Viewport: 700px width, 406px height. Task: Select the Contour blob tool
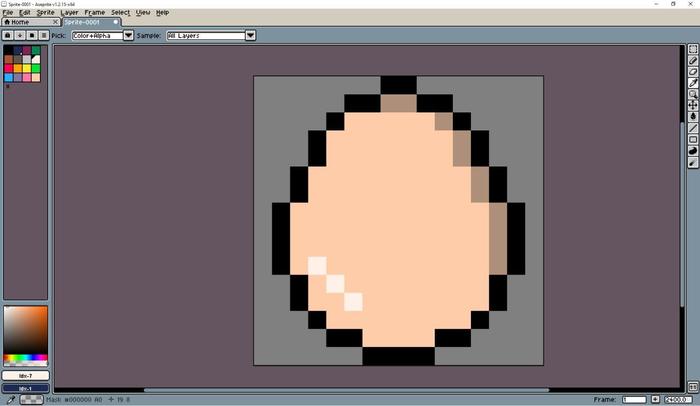(x=693, y=151)
